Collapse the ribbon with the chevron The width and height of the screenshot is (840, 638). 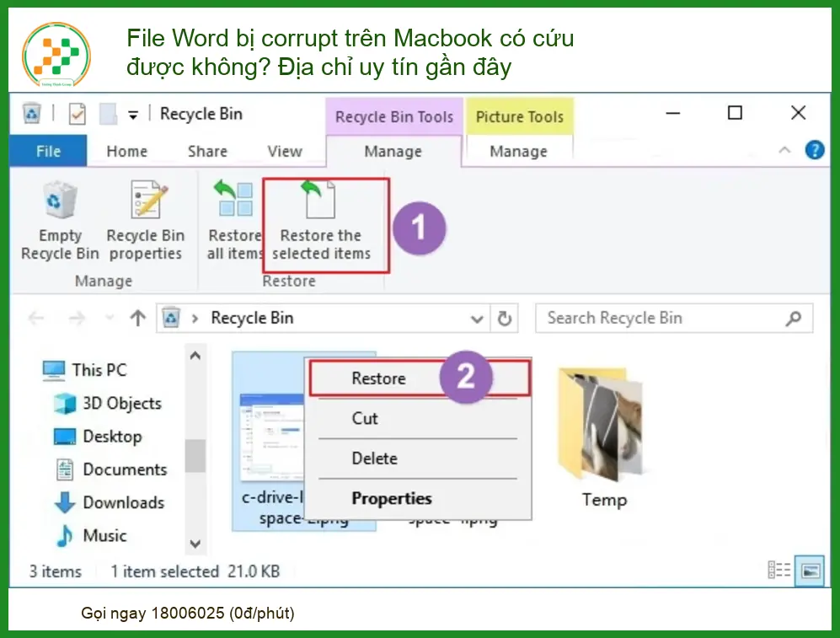pos(784,150)
